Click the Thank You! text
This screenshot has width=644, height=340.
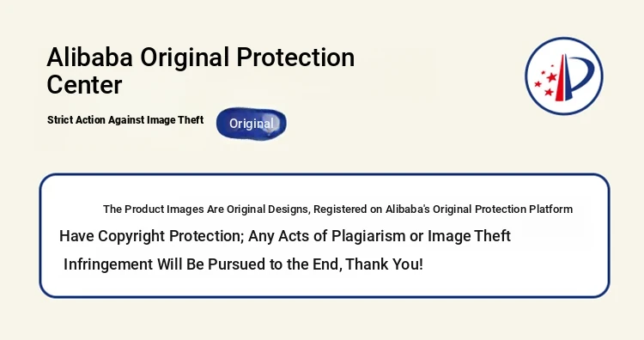[385, 264]
